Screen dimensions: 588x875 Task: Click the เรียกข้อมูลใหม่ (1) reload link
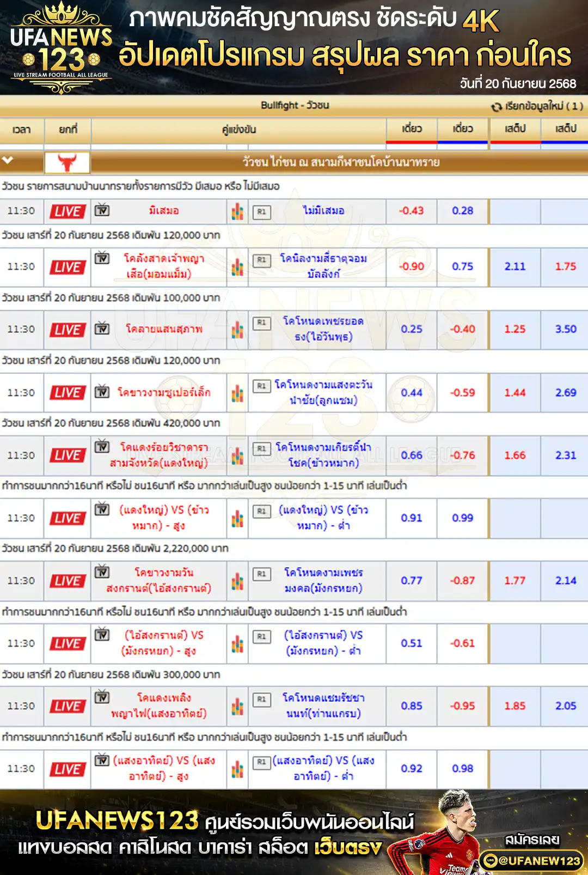click(x=543, y=106)
